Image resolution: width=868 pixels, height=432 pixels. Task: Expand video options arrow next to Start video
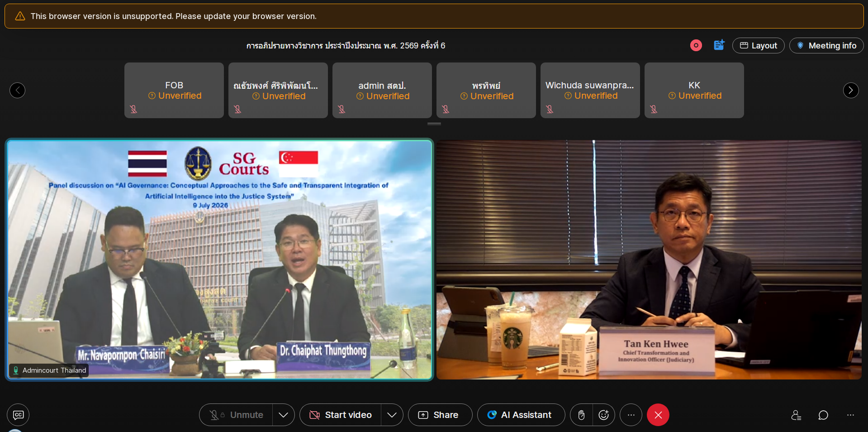(392, 415)
